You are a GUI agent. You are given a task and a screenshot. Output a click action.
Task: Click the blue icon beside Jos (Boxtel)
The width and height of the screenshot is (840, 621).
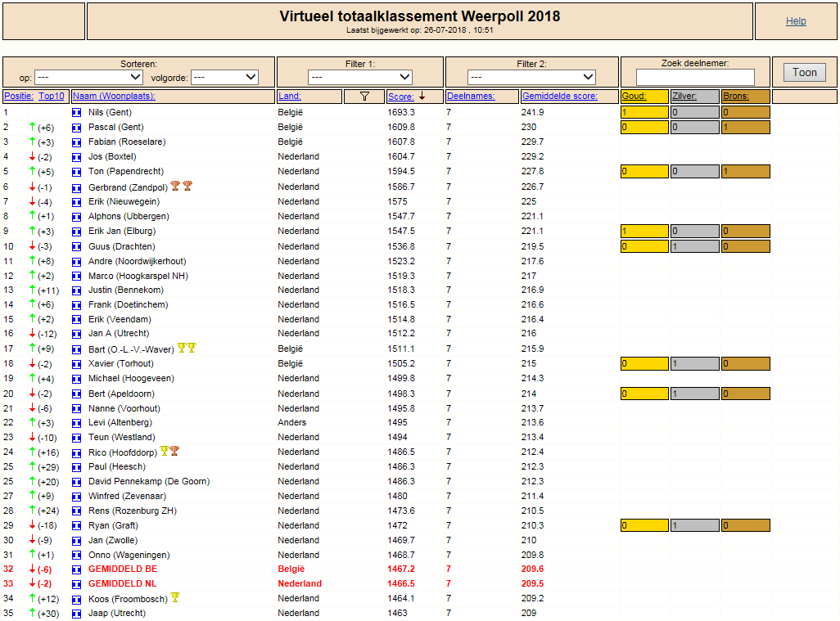(x=77, y=157)
